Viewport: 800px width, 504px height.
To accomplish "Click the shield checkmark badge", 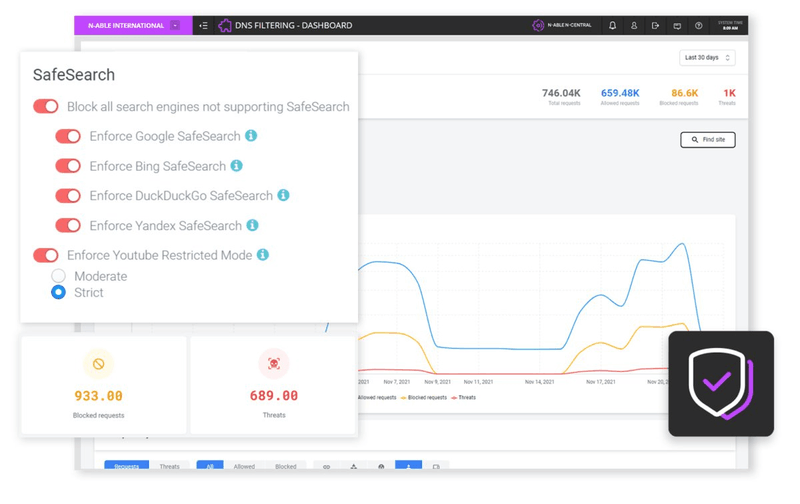I will [721, 384].
